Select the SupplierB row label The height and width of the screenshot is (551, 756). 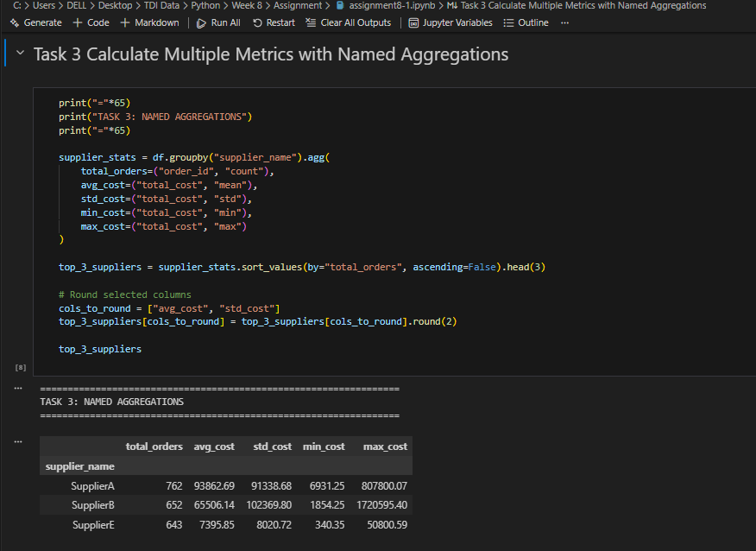(x=93, y=505)
